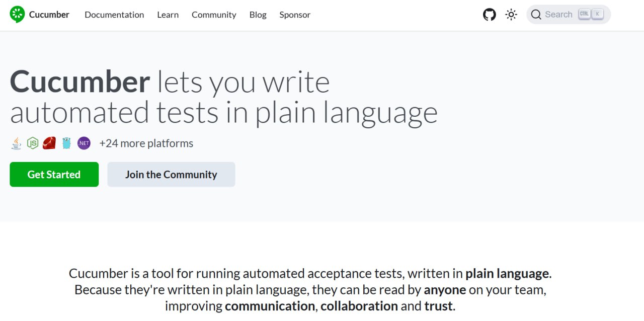Click the Java platform icon
Screen dimensions: 644x321
tap(17, 143)
